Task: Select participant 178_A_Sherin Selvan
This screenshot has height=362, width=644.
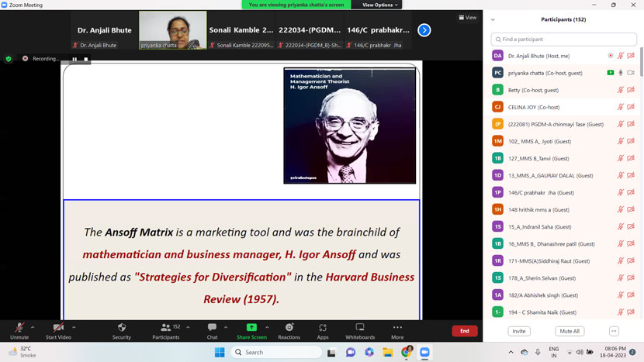Action: tap(563, 278)
